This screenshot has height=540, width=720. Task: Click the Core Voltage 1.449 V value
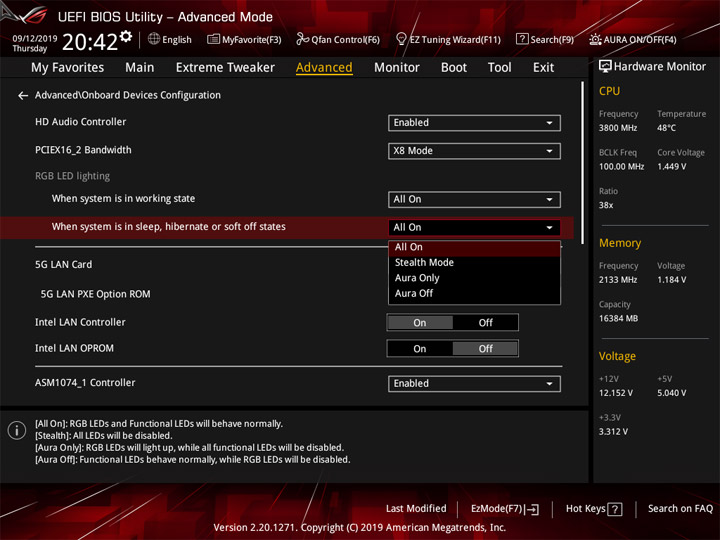pyautogui.click(x=671, y=167)
